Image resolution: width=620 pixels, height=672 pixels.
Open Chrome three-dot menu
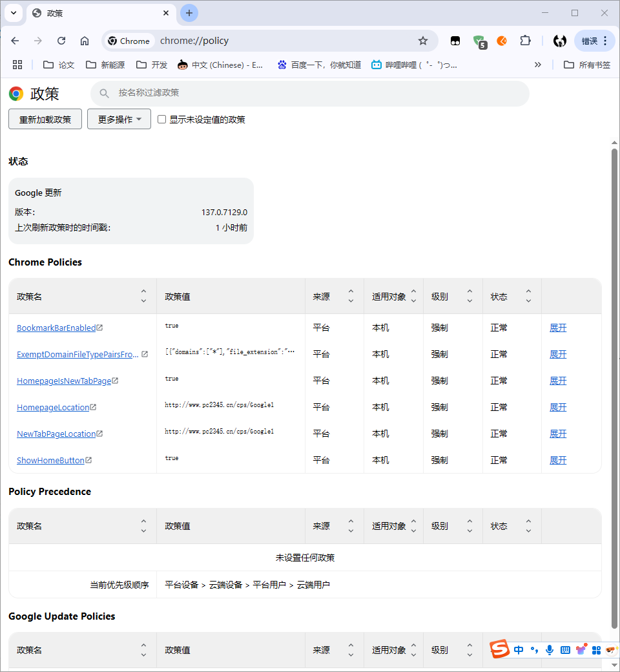[605, 41]
